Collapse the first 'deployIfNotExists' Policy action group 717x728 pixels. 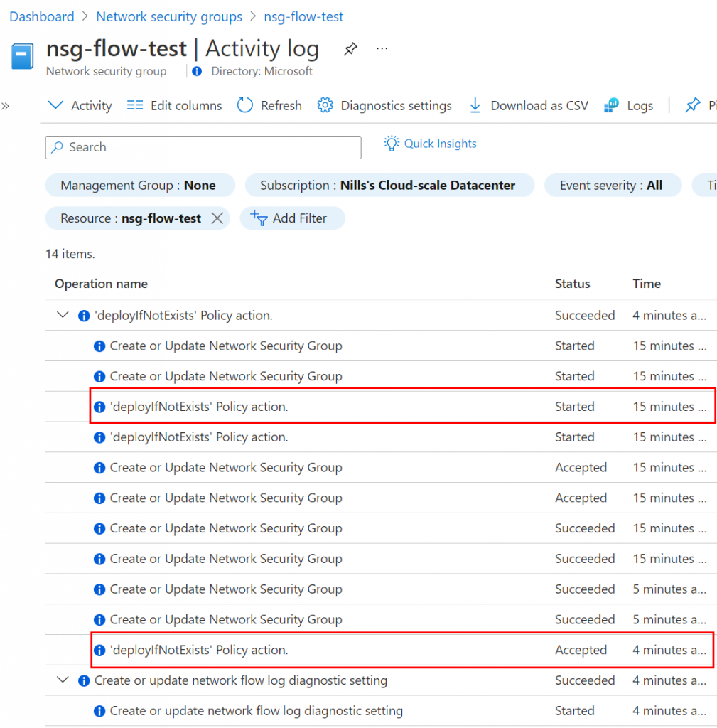point(62,316)
